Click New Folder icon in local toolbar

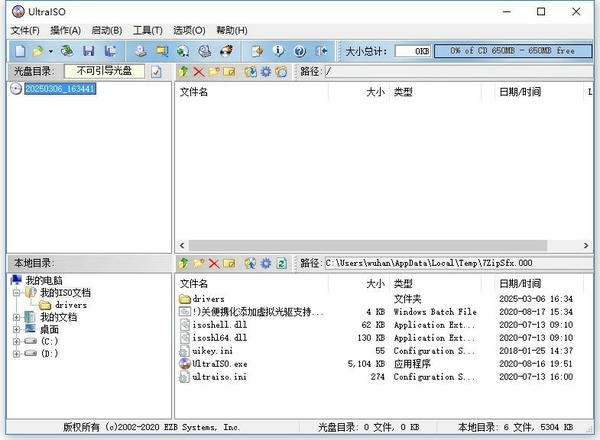click(199, 263)
